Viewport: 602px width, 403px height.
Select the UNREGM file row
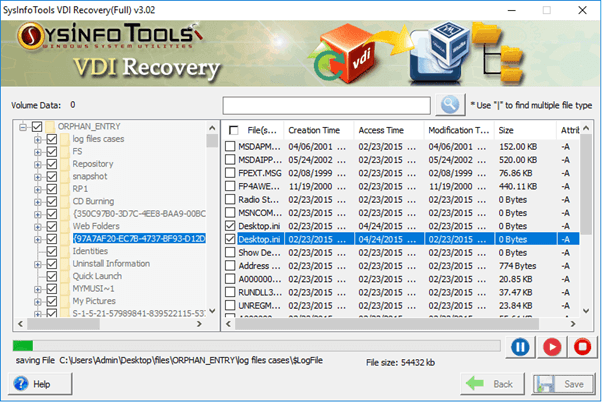(402, 306)
